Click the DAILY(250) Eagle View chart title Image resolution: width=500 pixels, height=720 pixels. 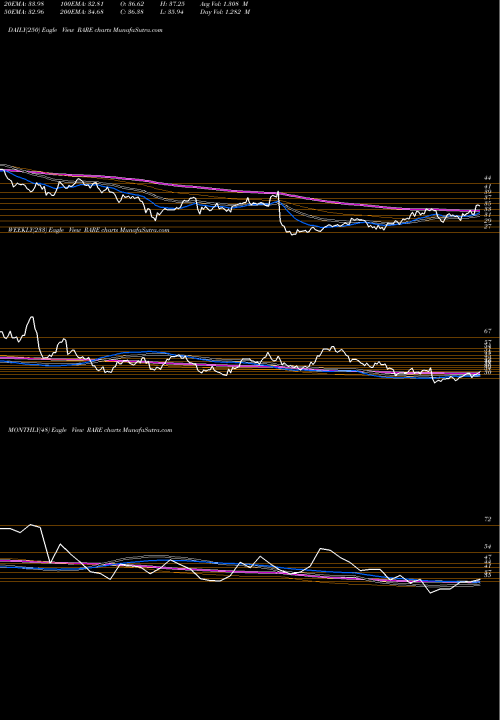pyautogui.click(x=85, y=30)
